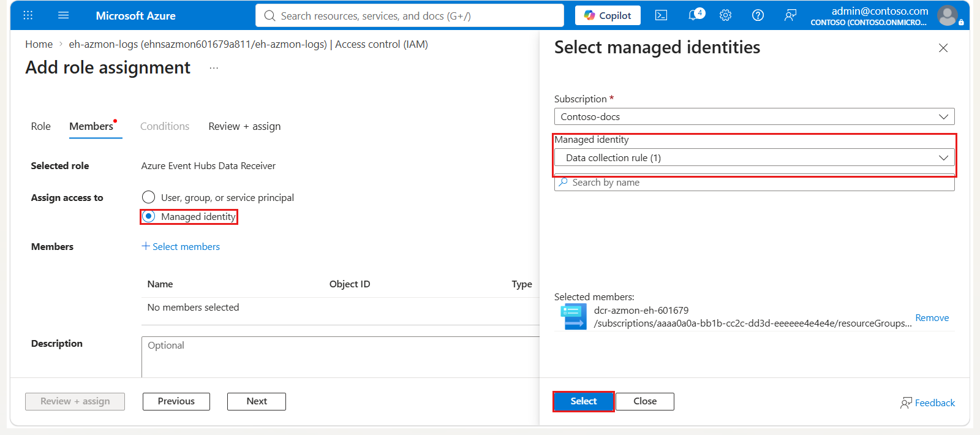Open the top bar feedback icon

click(x=791, y=15)
